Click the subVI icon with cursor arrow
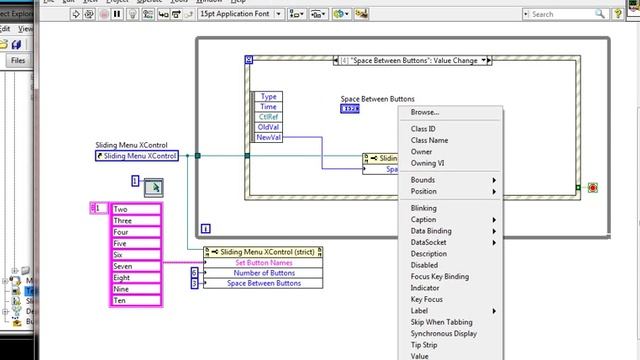 [154, 187]
